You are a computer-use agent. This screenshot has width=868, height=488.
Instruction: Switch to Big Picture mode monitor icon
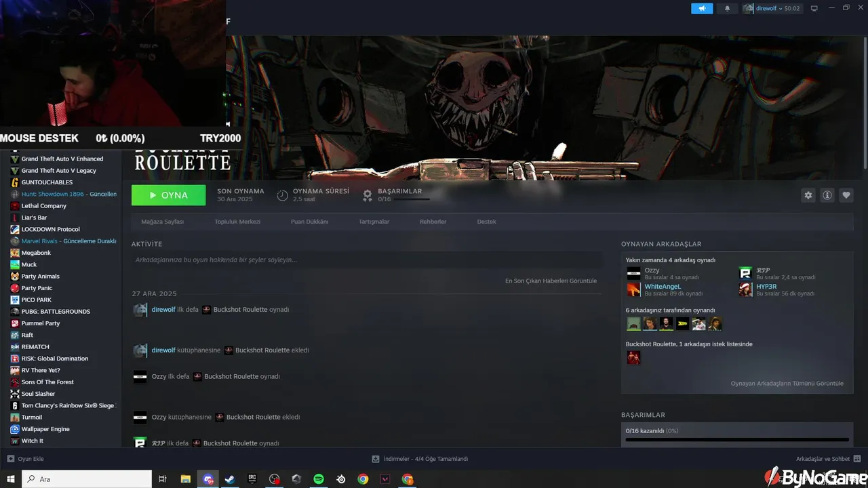814,8
